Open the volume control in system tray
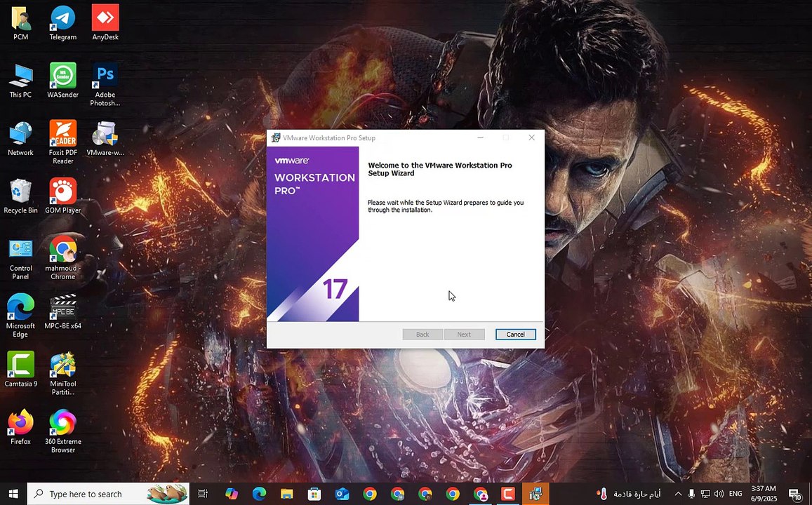The image size is (812, 505). click(x=719, y=494)
